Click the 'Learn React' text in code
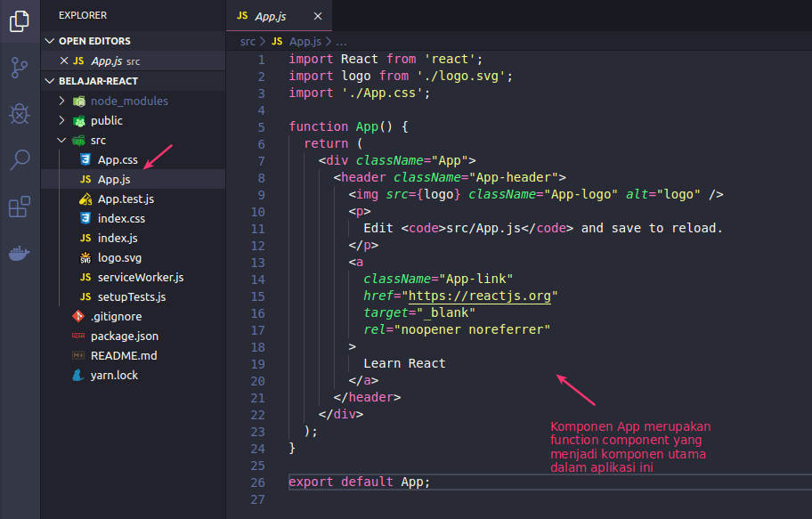Screen dimensions: 812x519 404,363
